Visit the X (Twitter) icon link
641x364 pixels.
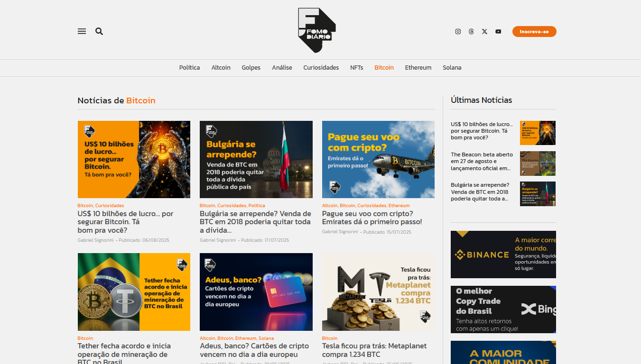484,31
